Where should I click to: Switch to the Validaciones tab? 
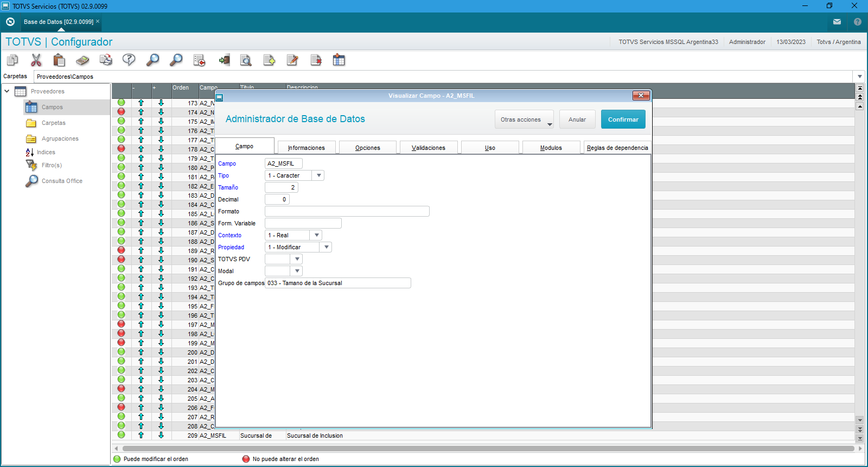(429, 148)
